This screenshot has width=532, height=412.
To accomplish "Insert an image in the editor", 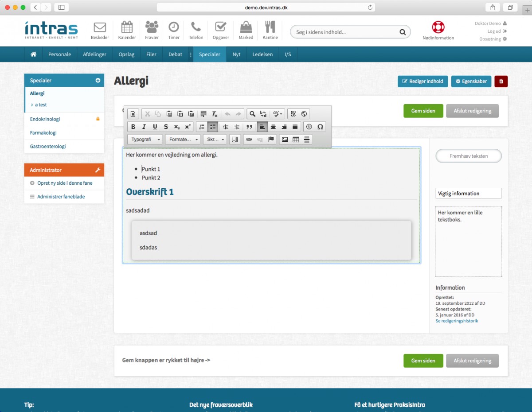I will click(285, 139).
